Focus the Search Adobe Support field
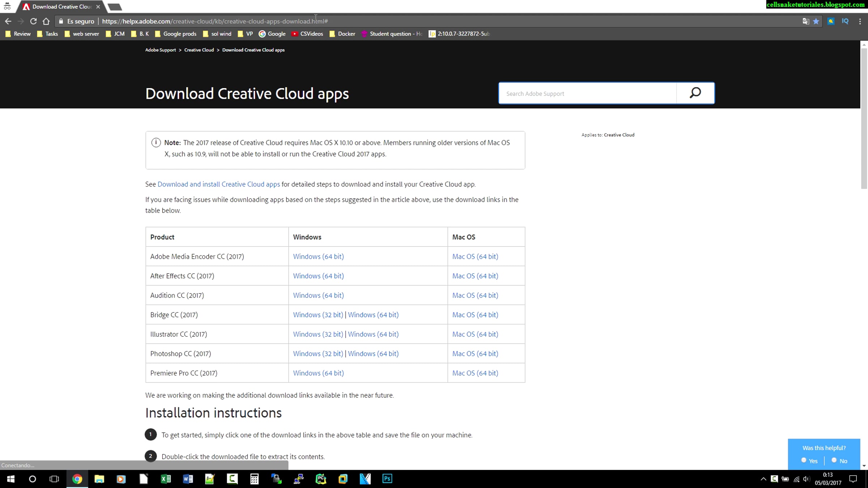The image size is (868, 488). pos(588,93)
